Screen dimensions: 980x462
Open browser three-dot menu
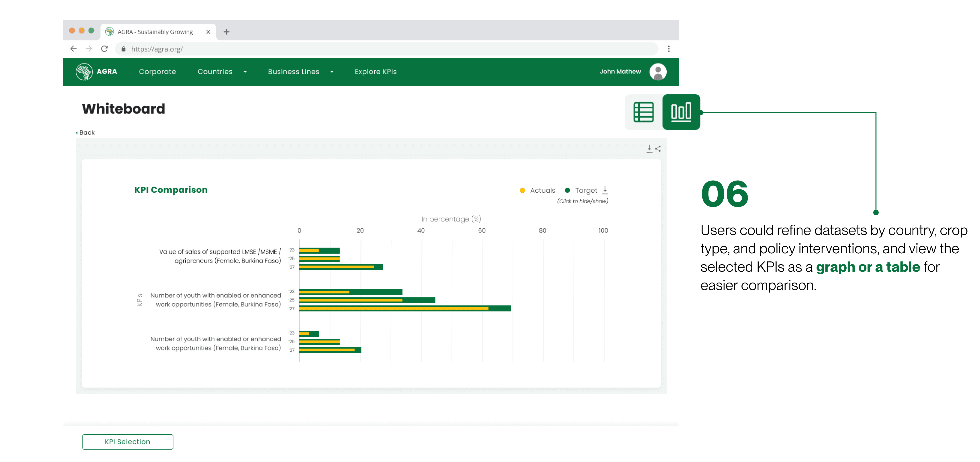pyautogui.click(x=668, y=49)
